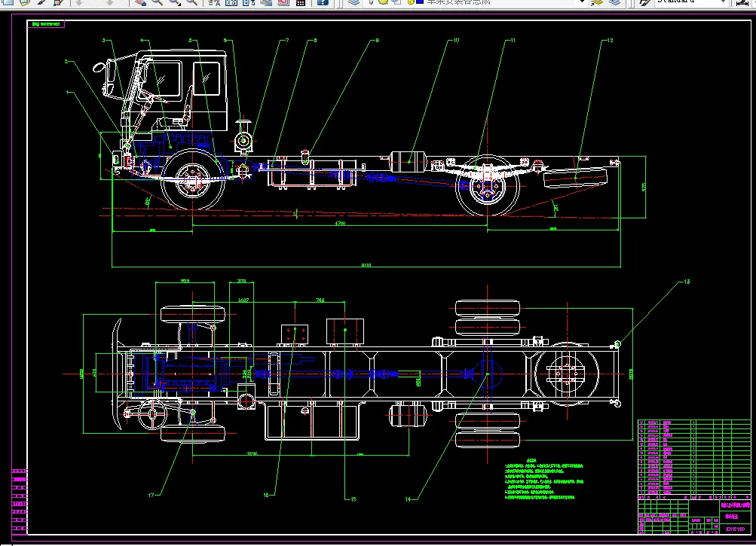Screen dimensions: 756x546
Task: Click the Zoom Previous magnifier icon
Action: 191,2
